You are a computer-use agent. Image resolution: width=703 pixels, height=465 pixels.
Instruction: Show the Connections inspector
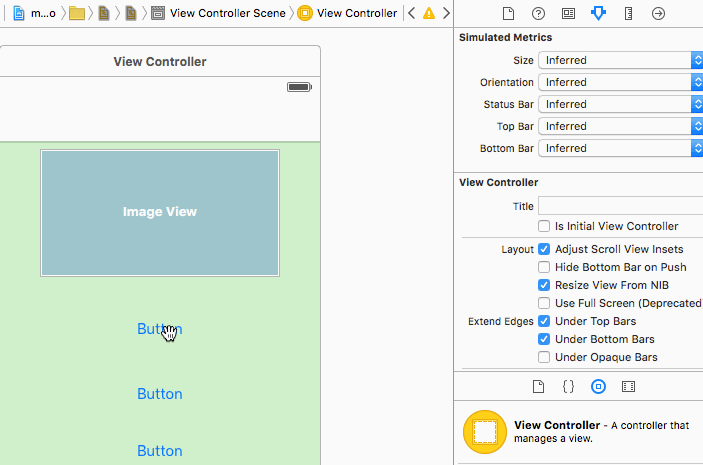(658, 14)
